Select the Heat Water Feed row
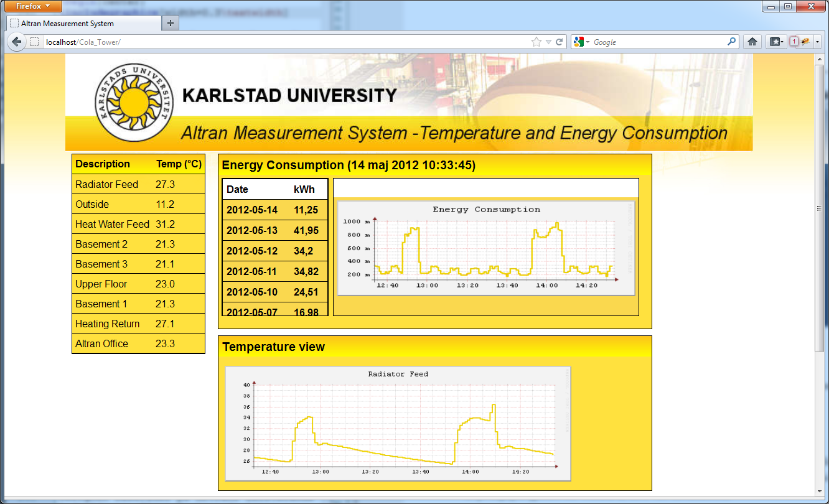The width and height of the screenshot is (829, 504). [x=138, y=224]
